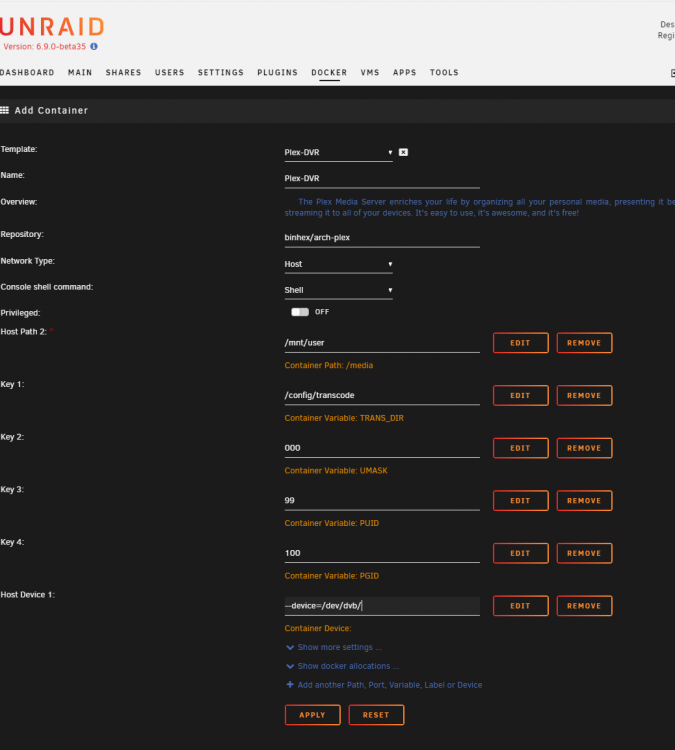Remove Key 2 UMASK variable
Image resolution: width=675 pixels, height=750 pixels.
(584, 448)
